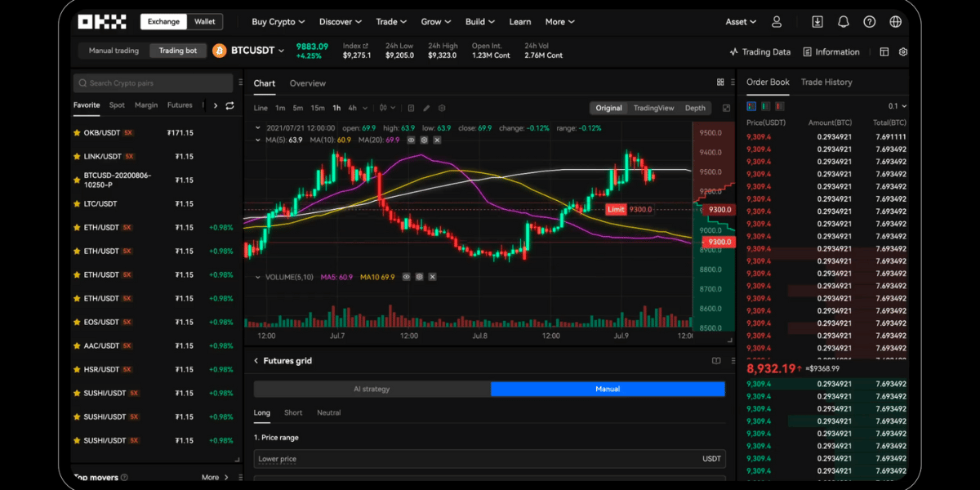Open candle chart type dropdown
Image resolution: width=980 pixels, height=490 pixels.
[x=385, y=108]
